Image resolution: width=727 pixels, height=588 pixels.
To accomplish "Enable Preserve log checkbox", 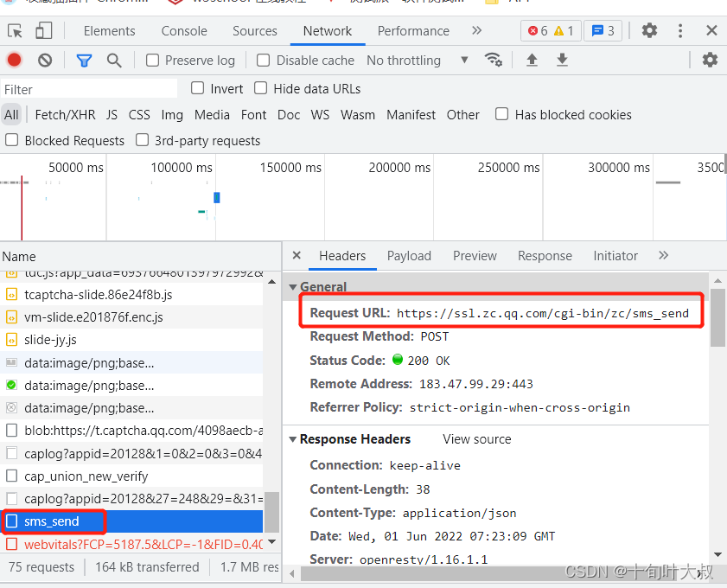I will point(152,61).
